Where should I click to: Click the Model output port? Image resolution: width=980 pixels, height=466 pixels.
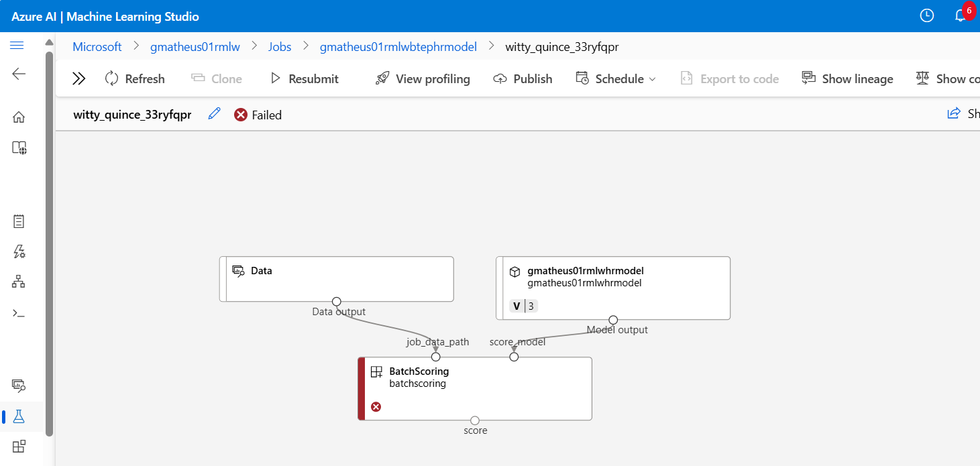point(613,320)
